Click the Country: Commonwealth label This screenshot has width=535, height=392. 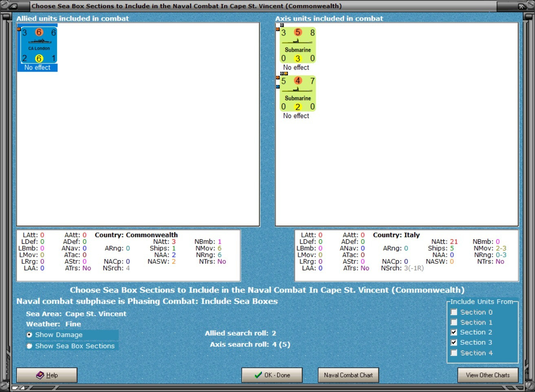pyautogui.click(x=136, y=235)
